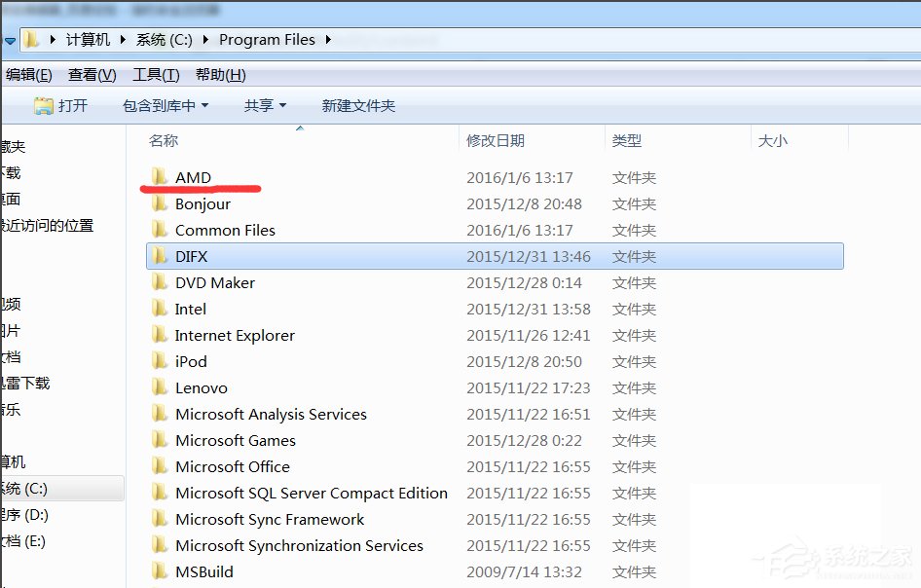Open the Lenovo folder
This screenshot has height=588, width=921.
[x=198, y=387]
